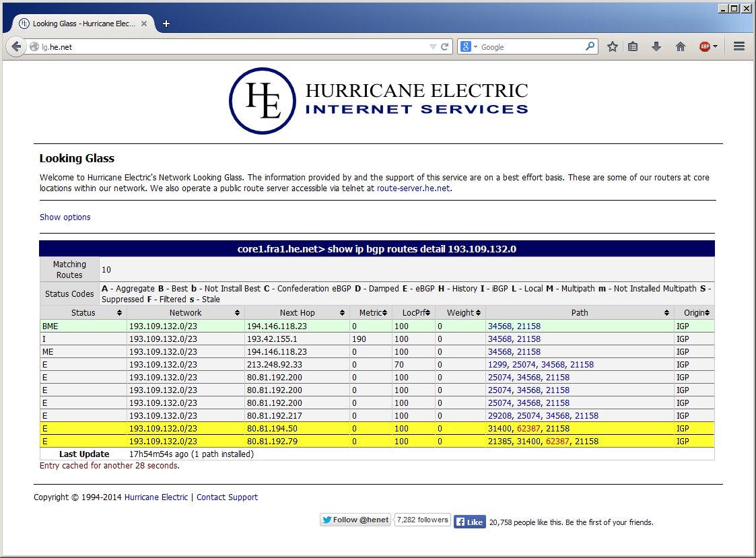Open the downloads arrow icon
756x558 pixels.
(656, 46)
